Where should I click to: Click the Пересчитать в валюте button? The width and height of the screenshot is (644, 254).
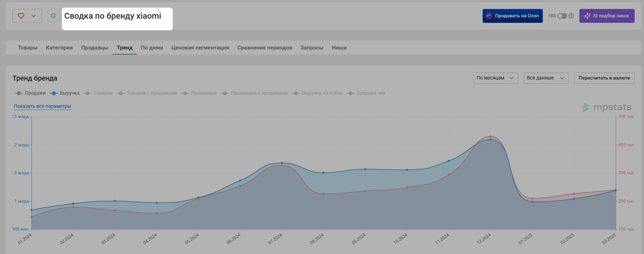pyautogui.click(x=604, y=78)
